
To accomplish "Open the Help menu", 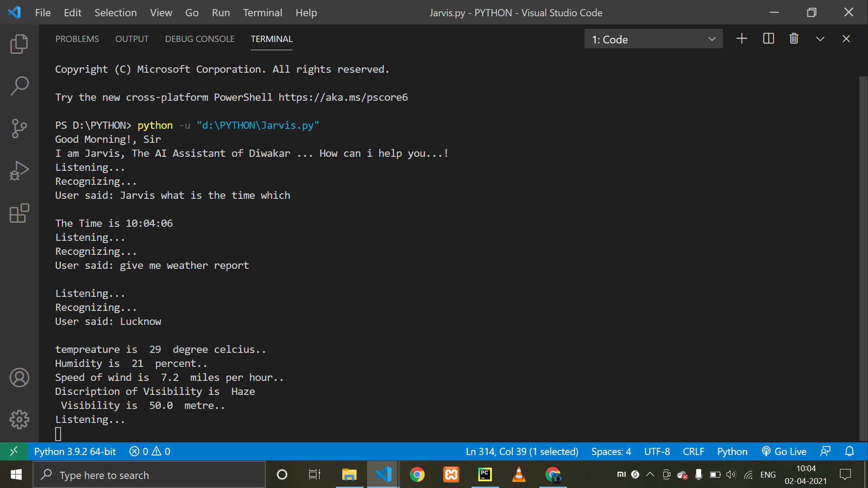I will coord(306,13).
